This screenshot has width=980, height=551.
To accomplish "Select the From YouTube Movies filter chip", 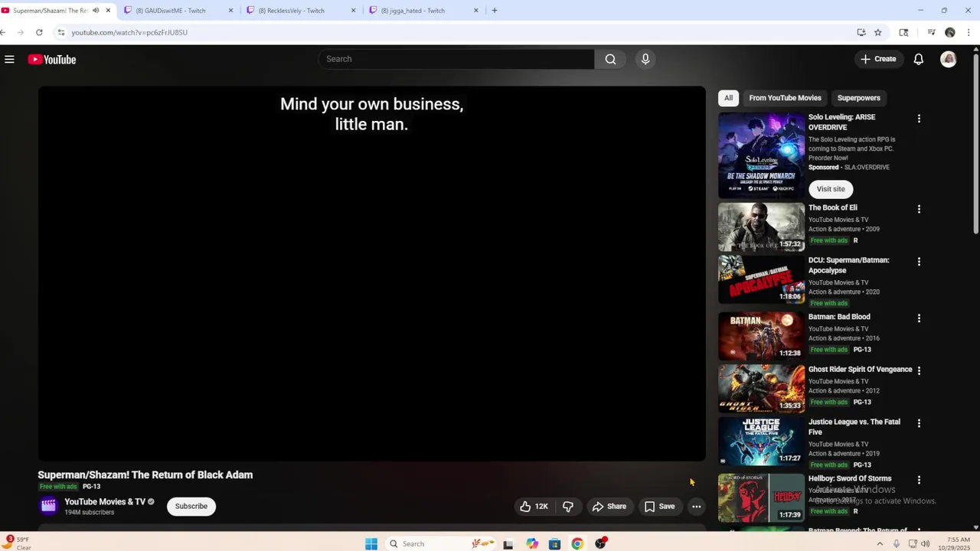I will pos(785,98).
